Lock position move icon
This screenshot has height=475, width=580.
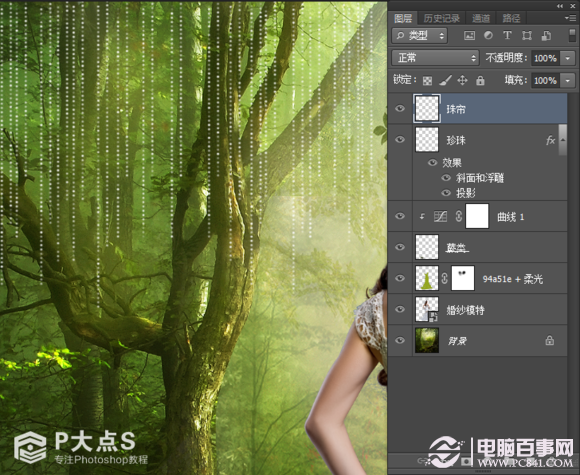coord(462,80)
